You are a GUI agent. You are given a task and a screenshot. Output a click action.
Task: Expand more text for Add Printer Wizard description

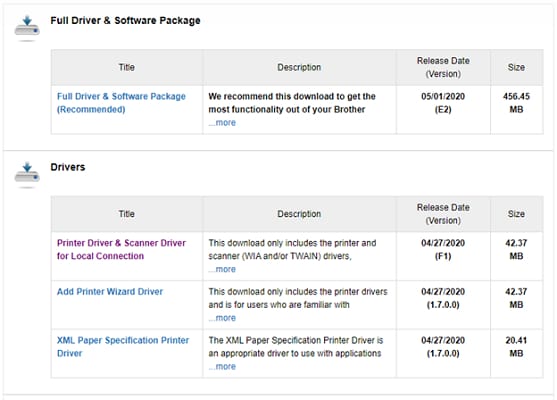[222, 318]
